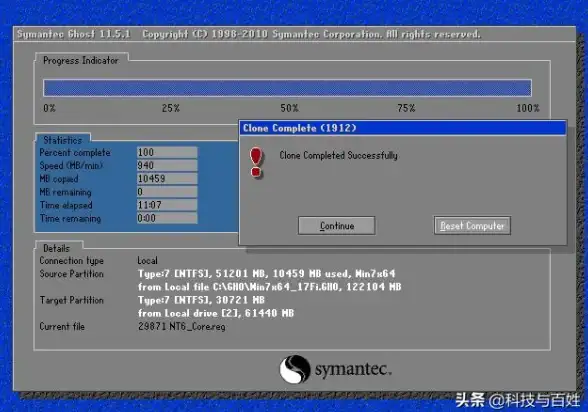Click the Speed value 940
Screen dimensions: 588x412
[167, 165]
